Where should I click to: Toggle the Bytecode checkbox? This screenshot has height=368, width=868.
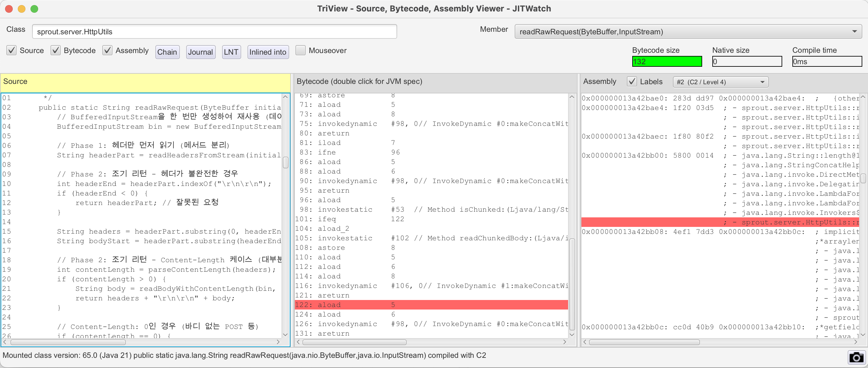[56, 51]
